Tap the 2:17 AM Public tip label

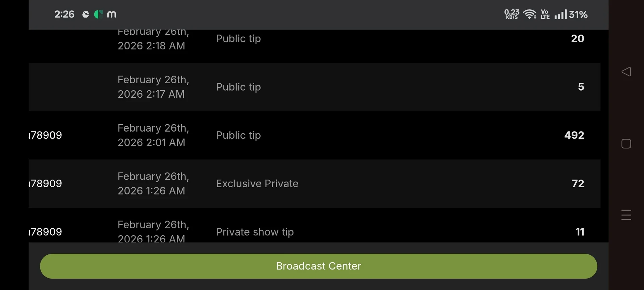[238, 87]
